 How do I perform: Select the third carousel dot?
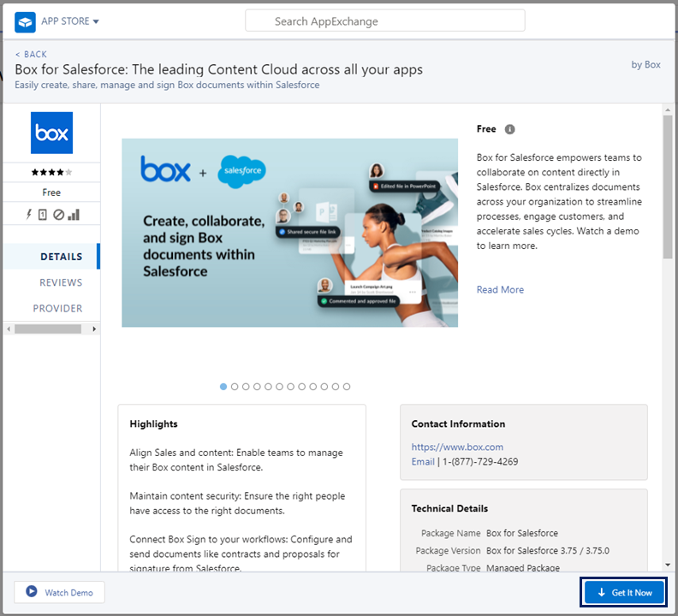click(246, 387)
